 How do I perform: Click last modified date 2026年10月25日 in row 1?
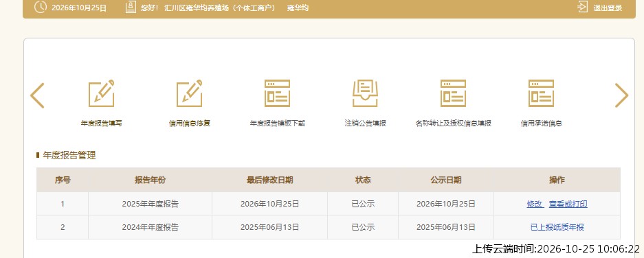coord(270,204)
